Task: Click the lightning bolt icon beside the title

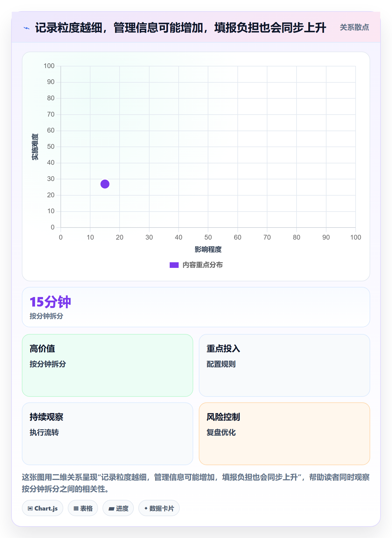Action: tap(27, 28)
